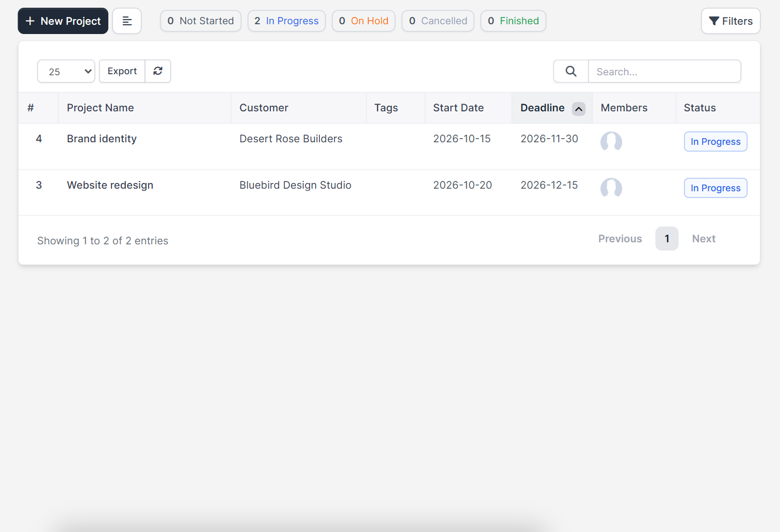Screen dimensions: 780x532
Task: Select page 1 in pagination
Action: 667,239
